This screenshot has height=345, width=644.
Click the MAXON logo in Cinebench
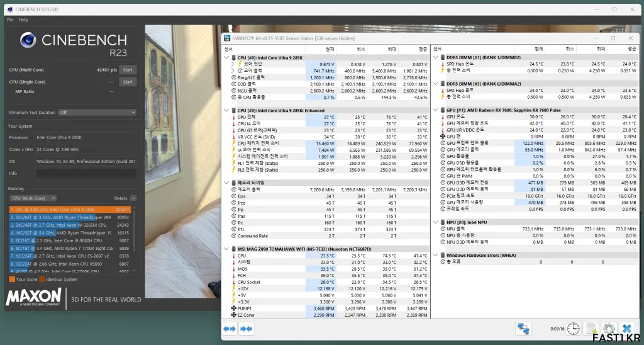33,297
